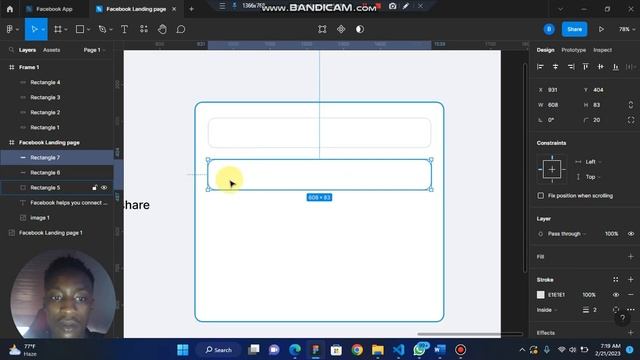The width and height of the screenshot is (640, 360).
Task: Hide Rectangle 5 layer
Action: click(x=104, y=188)
